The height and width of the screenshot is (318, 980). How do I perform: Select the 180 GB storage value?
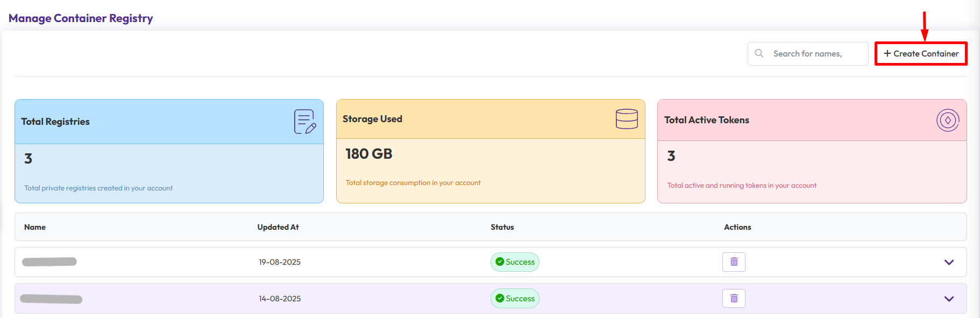pyautogui.click(x=368, y=154)
